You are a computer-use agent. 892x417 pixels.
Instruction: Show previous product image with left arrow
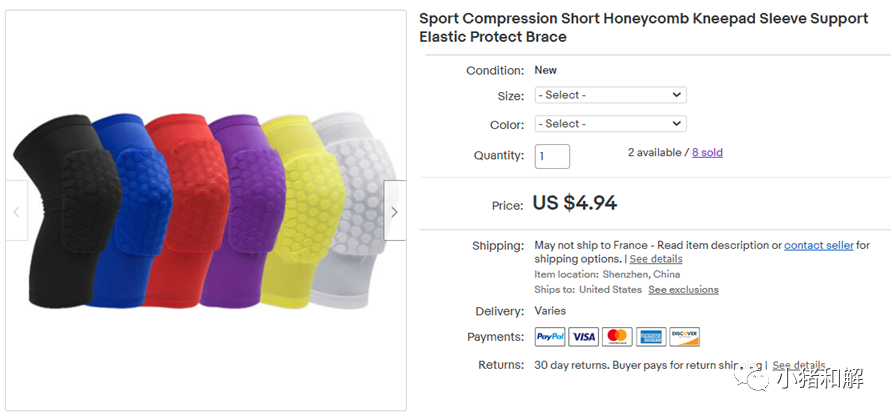click(16, 211)
